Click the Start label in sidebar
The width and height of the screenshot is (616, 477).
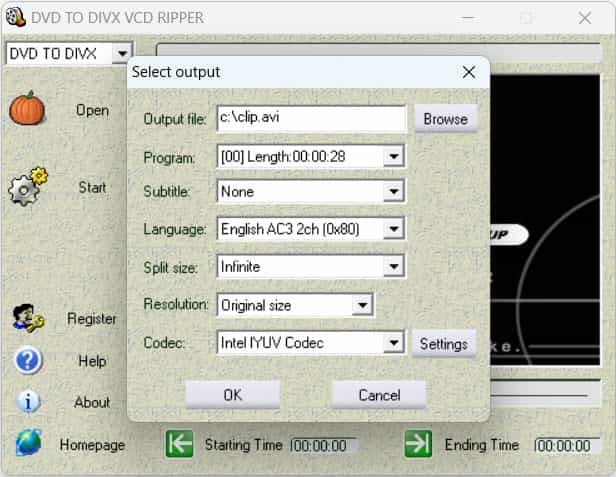[92, 187]
